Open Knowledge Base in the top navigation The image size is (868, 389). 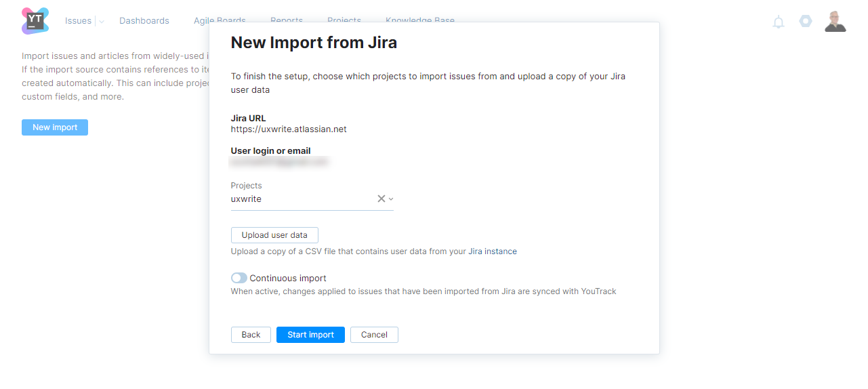(x=420, y=20)
